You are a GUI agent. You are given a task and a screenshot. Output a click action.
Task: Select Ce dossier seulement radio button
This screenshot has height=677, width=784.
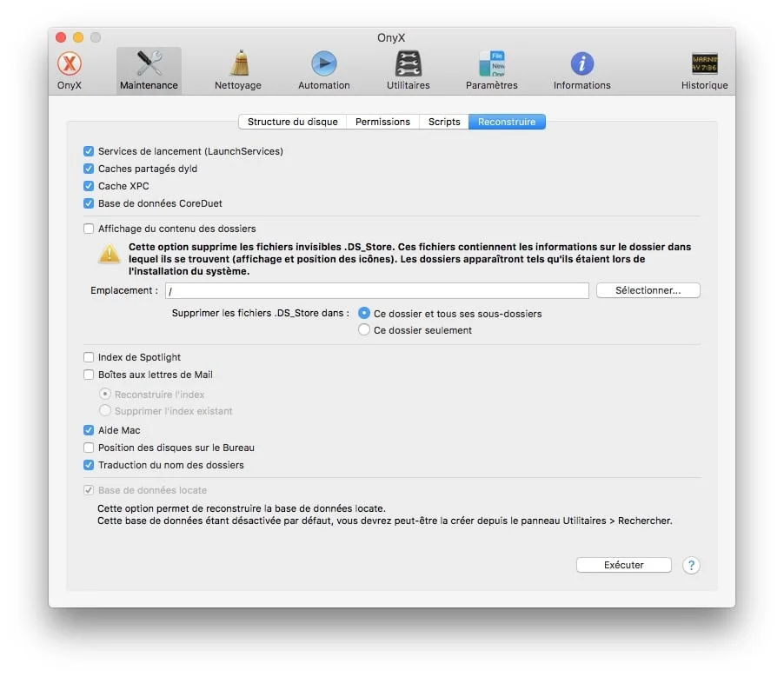(364, 330)
